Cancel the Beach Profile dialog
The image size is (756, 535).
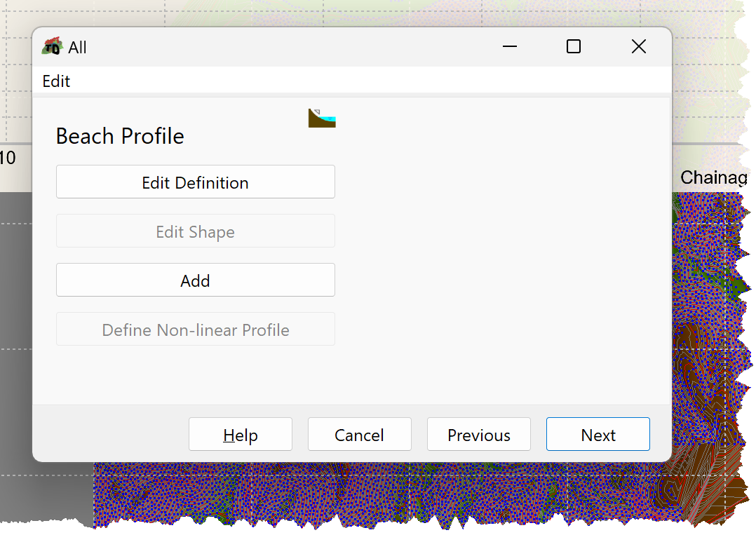[x=359, y=435]
